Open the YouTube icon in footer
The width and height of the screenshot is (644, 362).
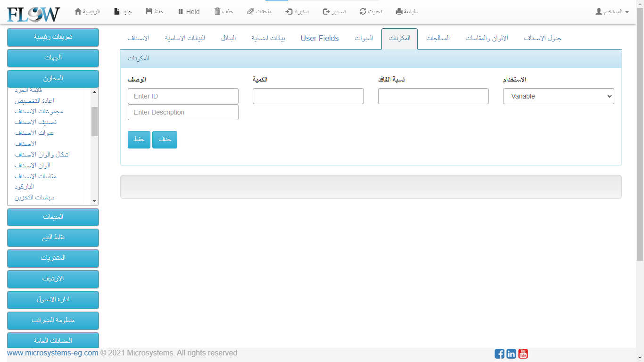[523, 354]
